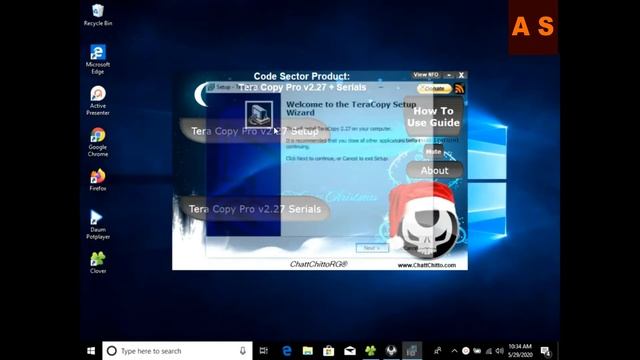Open Edge from the taskbar

point(287,351)
